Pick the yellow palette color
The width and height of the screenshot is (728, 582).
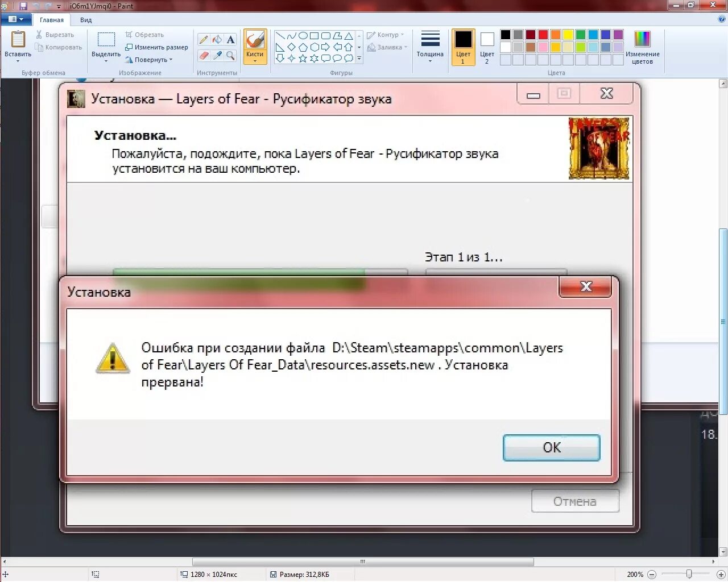pos(568,35)
